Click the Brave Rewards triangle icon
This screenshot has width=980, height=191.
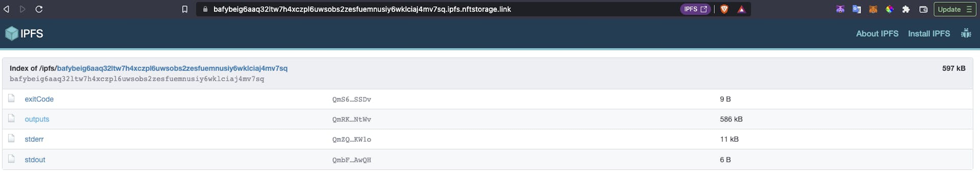coord(741,9)
